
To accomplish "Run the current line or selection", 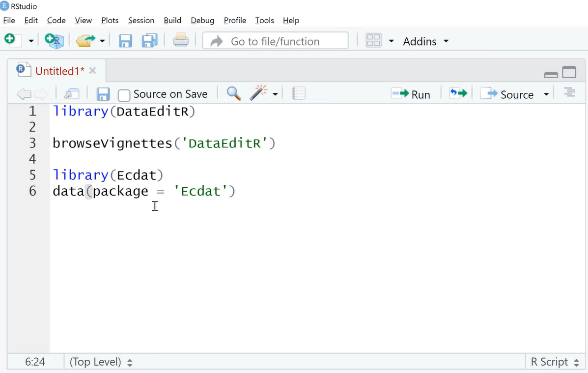I will click(411, 94).
